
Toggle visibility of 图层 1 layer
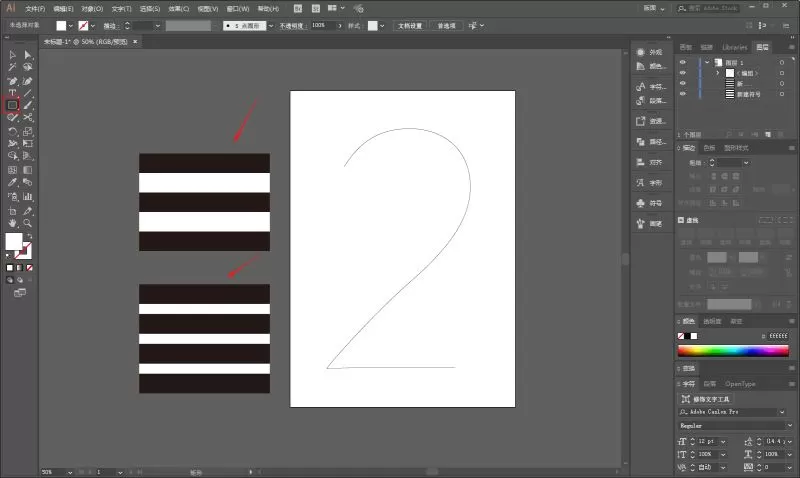tap(683, 62)
